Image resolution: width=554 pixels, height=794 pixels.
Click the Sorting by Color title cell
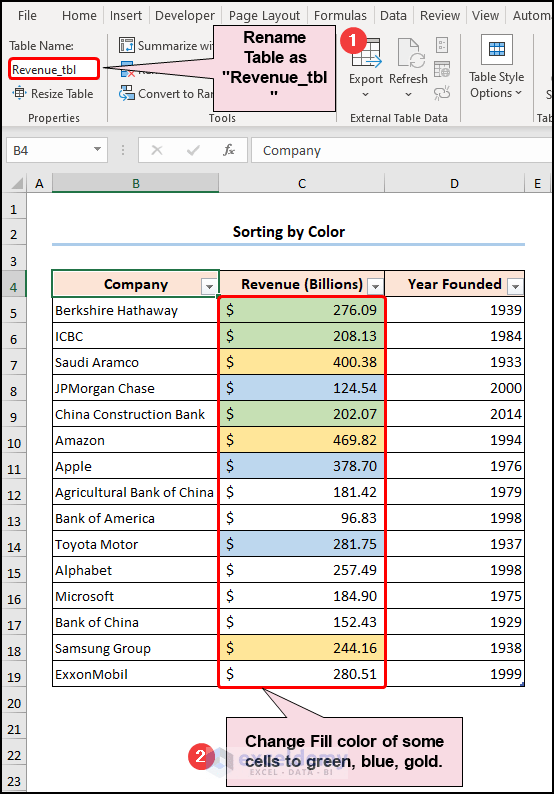click(288, 232)
